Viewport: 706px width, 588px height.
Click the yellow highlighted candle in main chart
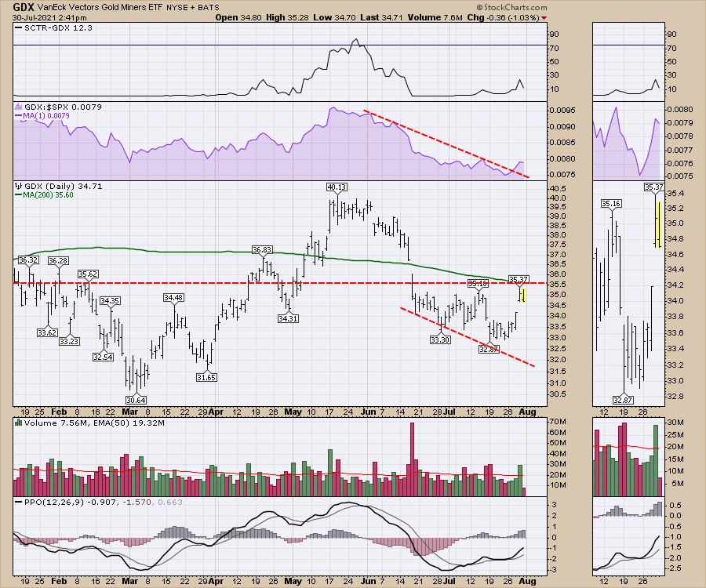(522, 295)
